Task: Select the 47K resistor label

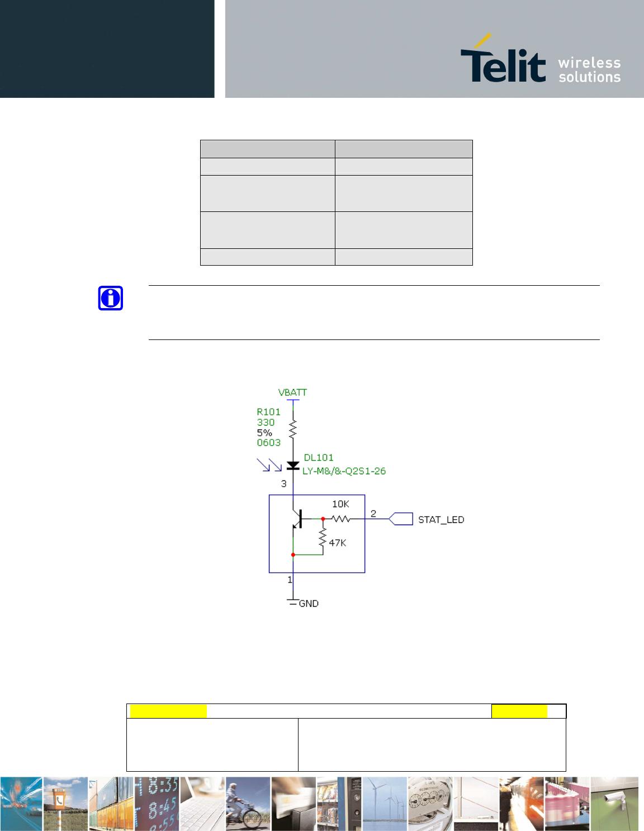Action: pos(337,543)
